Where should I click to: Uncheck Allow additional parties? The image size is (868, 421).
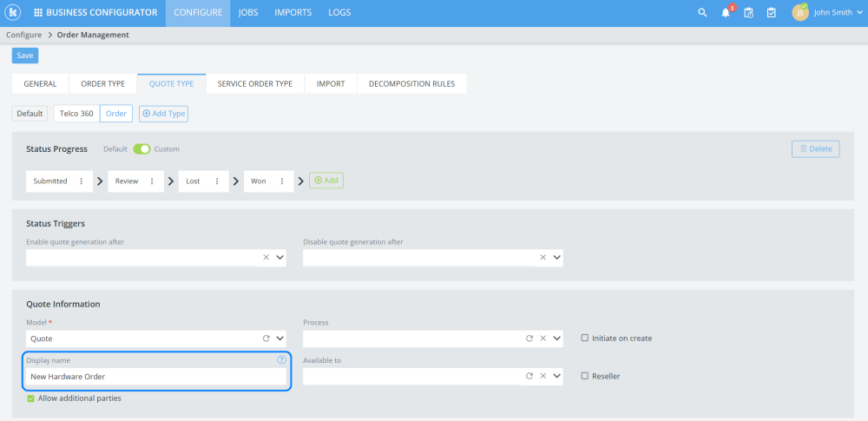coord(31,398)
